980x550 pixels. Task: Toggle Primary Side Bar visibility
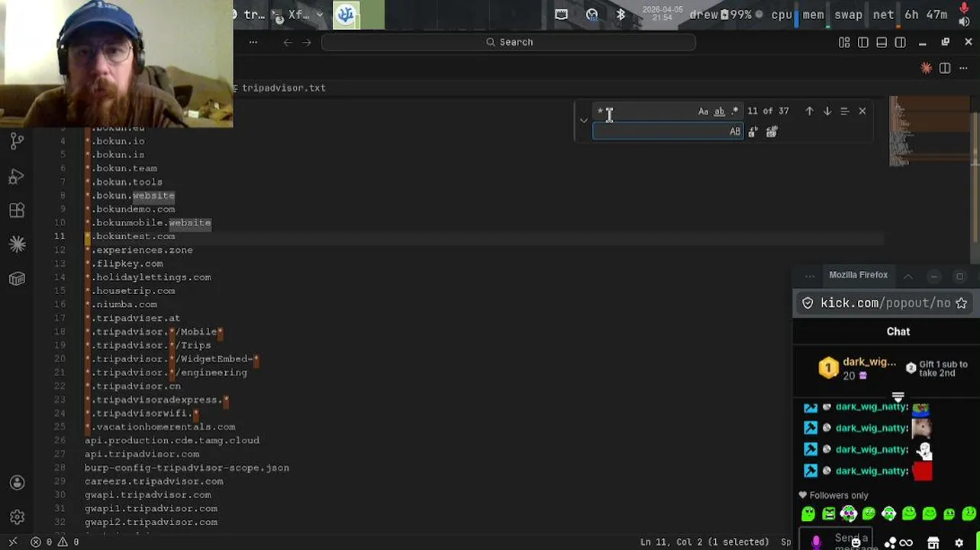click(x=863, y=42)
